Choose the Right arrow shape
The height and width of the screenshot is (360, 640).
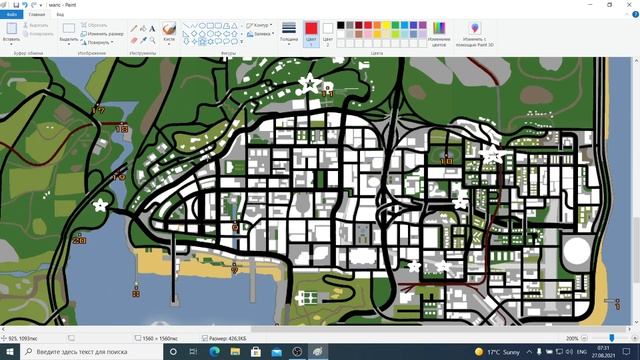click(218, 34)
